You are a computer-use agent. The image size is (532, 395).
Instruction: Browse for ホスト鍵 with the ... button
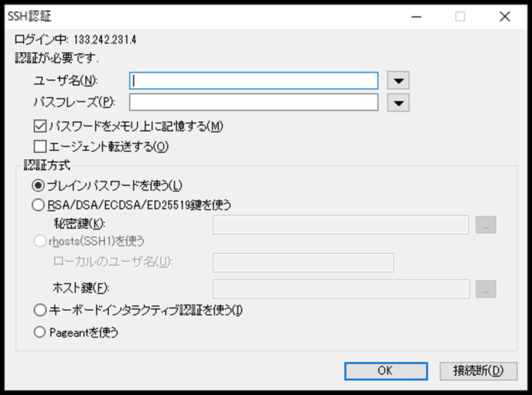coord(485,289)
